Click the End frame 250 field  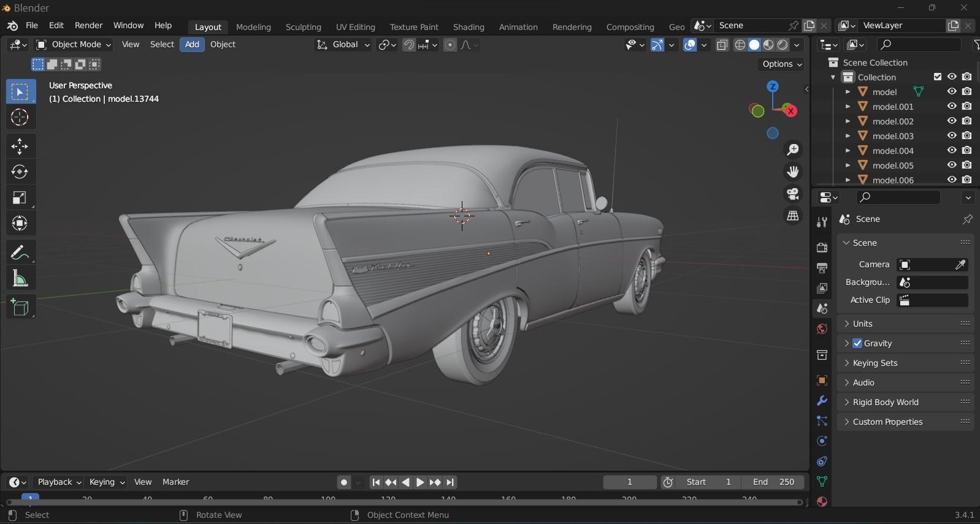(773, 482)
